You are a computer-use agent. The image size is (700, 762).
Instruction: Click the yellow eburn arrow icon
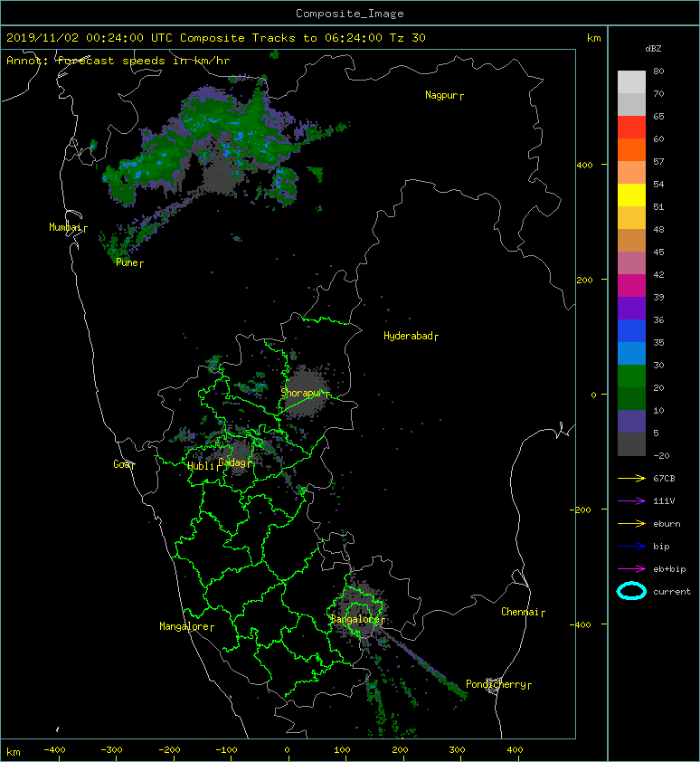631,523
